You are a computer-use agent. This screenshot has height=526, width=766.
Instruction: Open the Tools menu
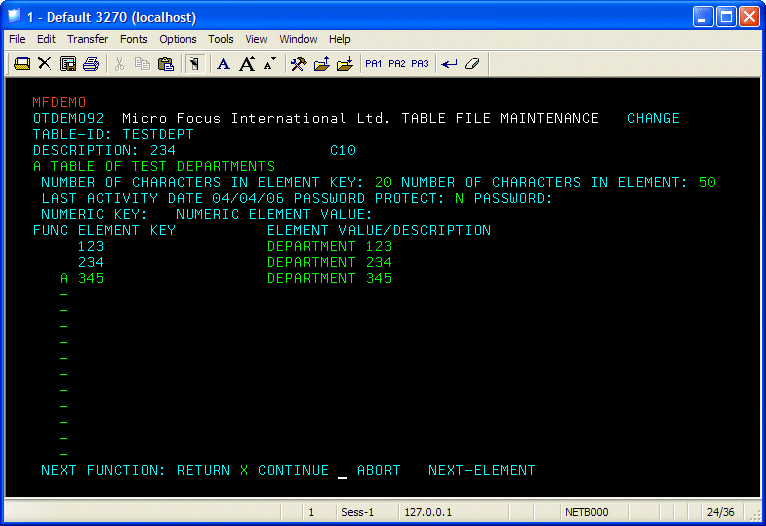coord(220,39)
